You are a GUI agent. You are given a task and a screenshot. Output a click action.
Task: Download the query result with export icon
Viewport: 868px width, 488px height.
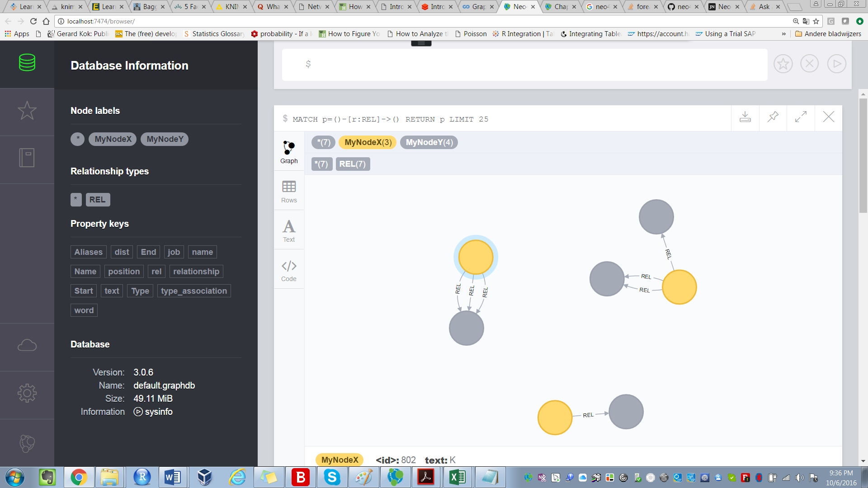(x=745, y=118)
